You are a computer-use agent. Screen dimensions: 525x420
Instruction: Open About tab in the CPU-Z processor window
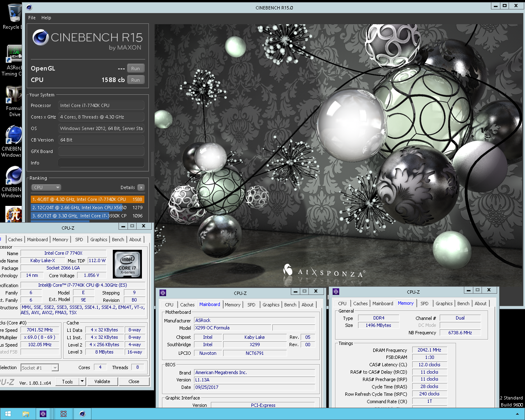pos(135,240)
